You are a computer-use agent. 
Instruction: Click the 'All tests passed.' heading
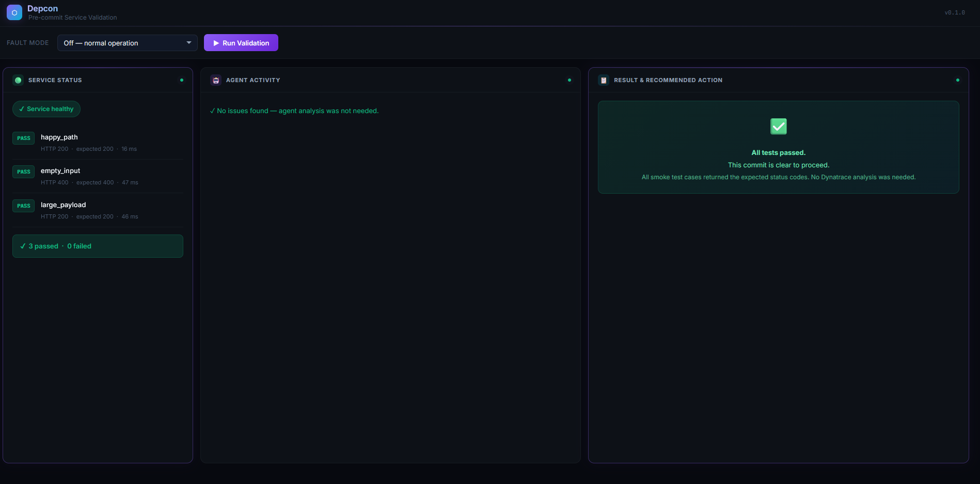779,153
